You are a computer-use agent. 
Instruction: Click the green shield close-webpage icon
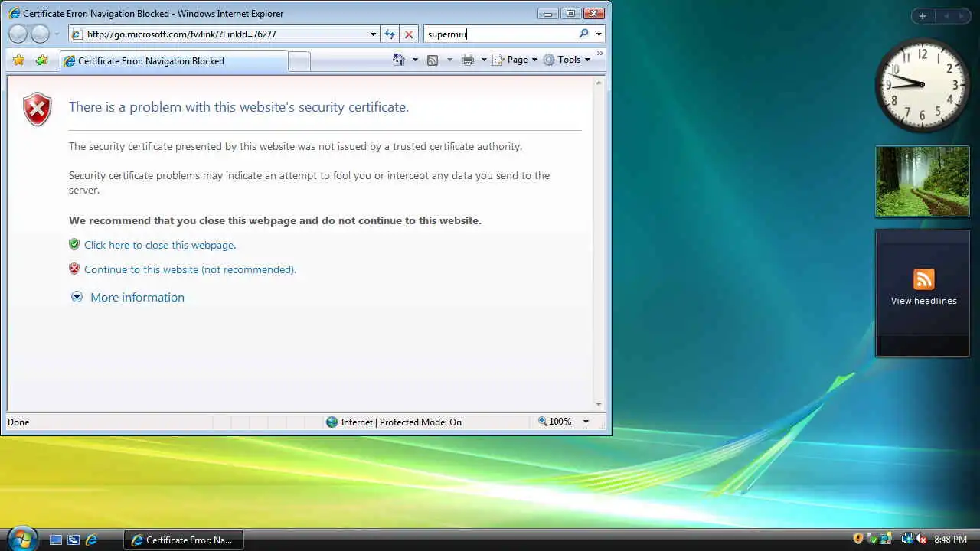[x=74, y=244]
